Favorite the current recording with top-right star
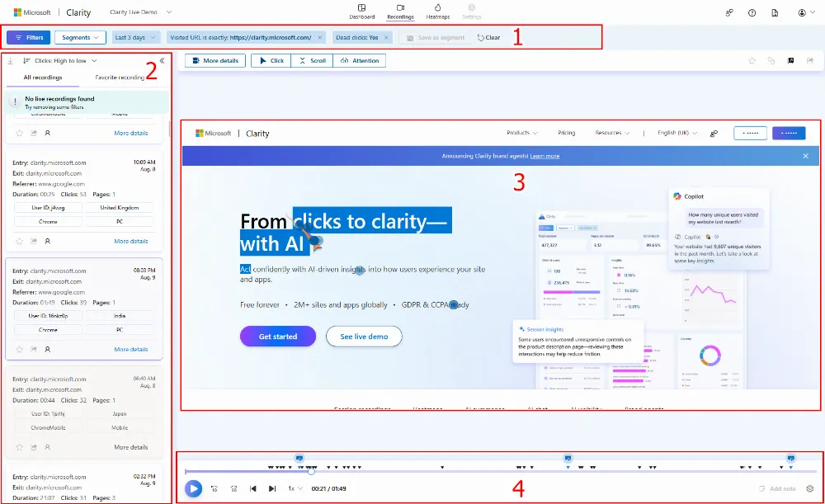Viewport: 825px width, 504px height. click(752, 60)
